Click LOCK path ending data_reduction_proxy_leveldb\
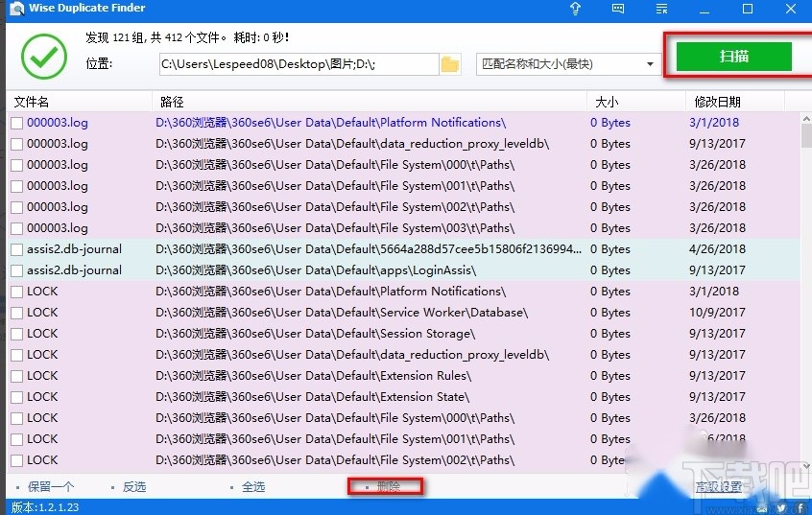The image size is (812, 515). click(352, 355)
